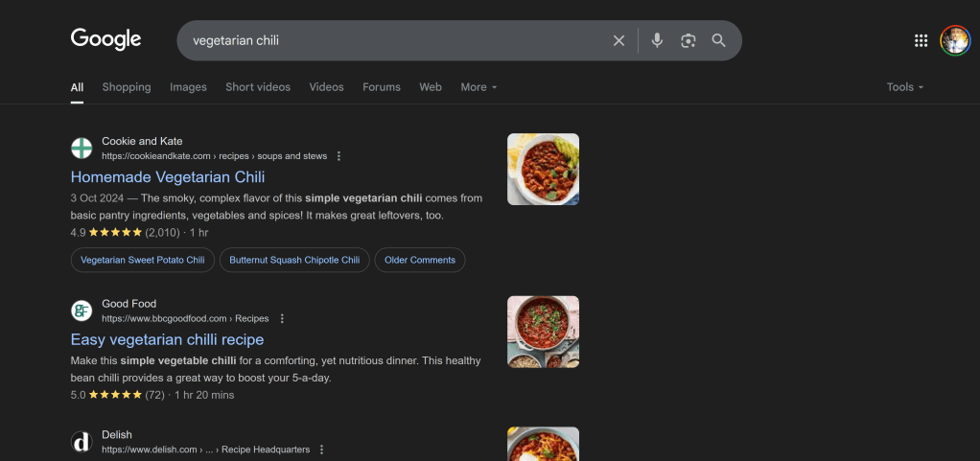980x461 pixels.
Task: Open the Short videos tab
Action: pyautogui.click(x=258, y=87)
